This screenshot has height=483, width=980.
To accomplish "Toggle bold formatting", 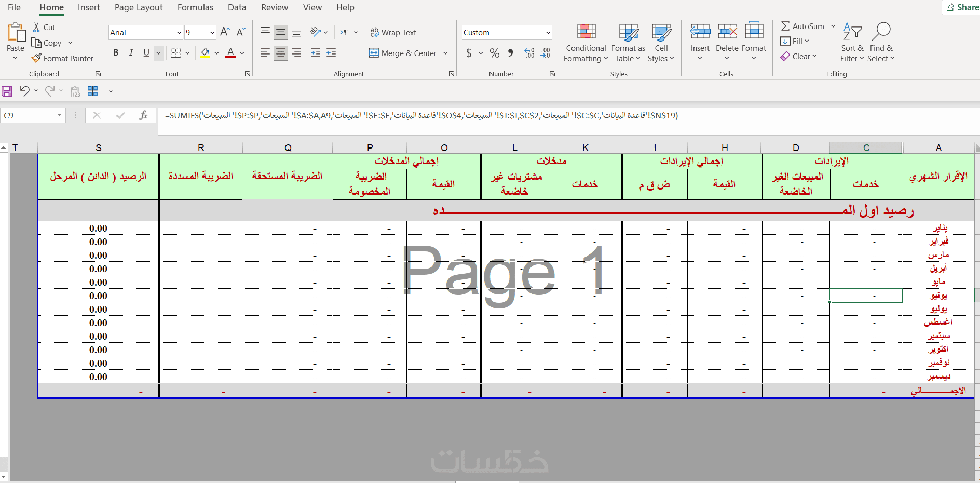I will pyautogui.click(x=116, y=52).
